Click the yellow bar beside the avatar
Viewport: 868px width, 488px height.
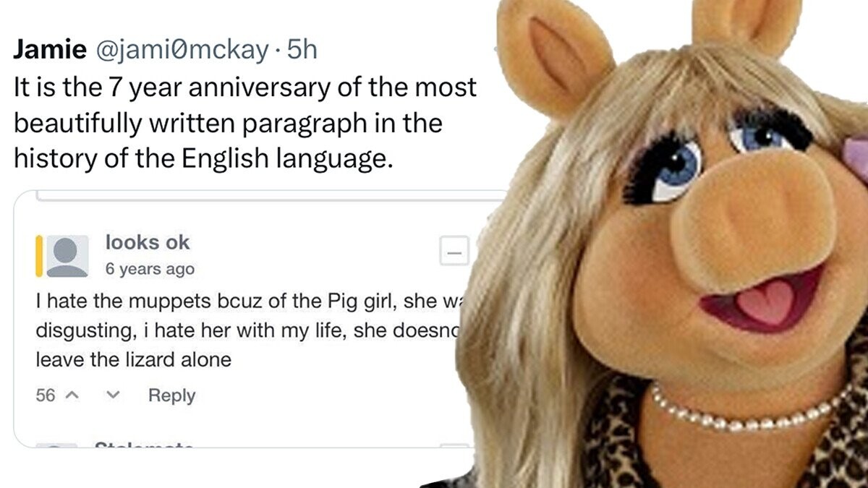(38, 256)
